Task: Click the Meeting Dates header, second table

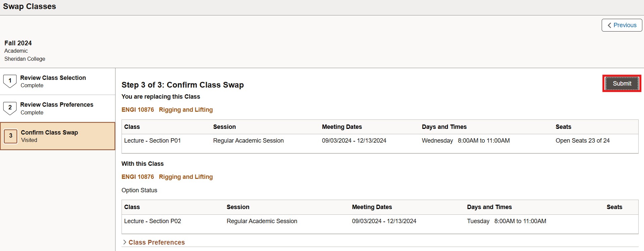Action: click(372, 207)
